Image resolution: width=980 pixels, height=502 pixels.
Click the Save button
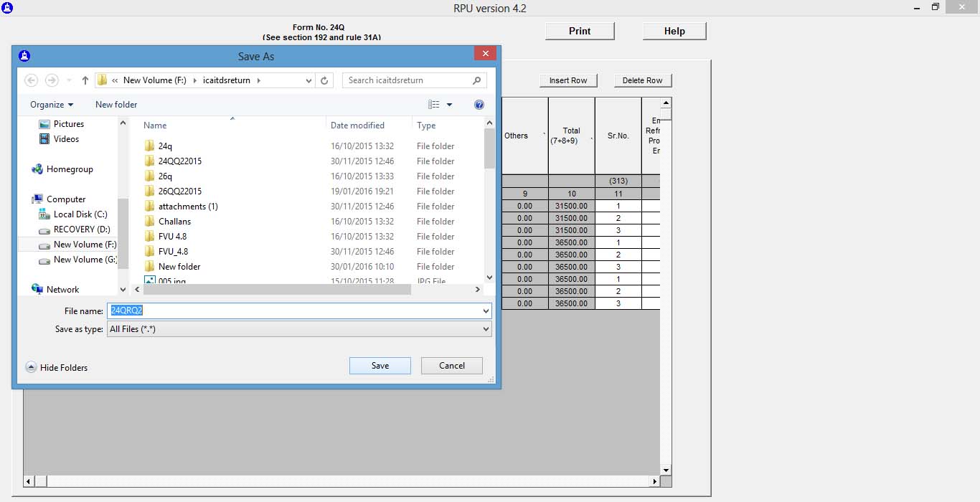coord(380,366)
